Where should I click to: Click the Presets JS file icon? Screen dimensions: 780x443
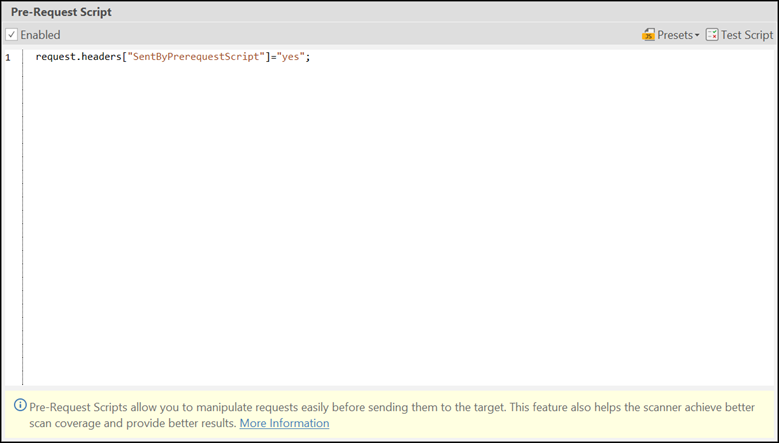[648, 35]
